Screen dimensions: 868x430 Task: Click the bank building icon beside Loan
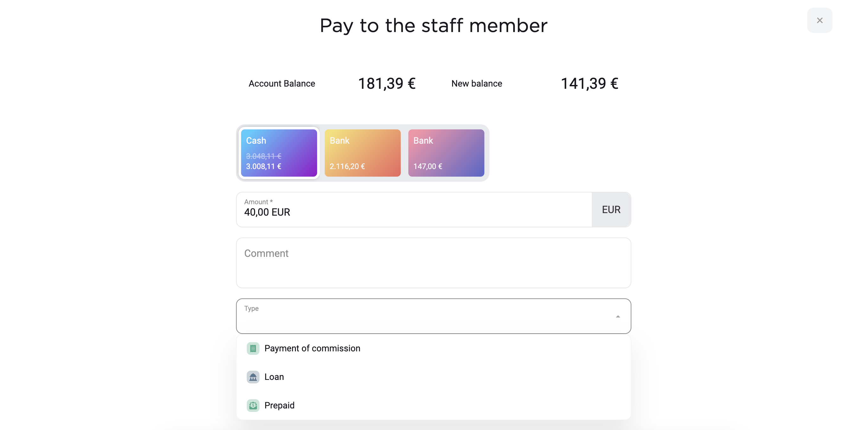[253, 377]
